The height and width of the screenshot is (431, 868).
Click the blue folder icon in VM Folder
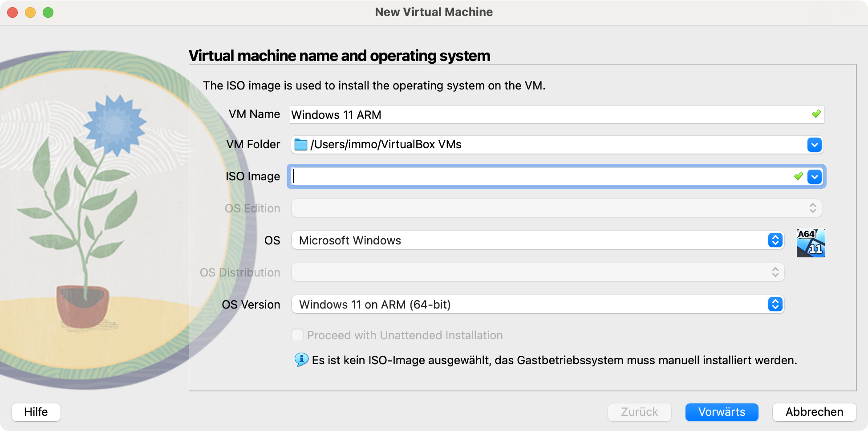[x=301, y=145]
